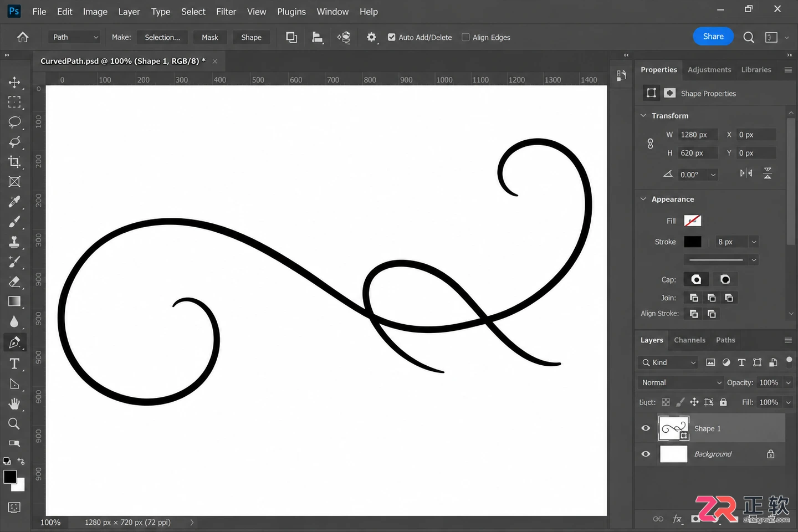Select the Lasso tool
The height and width of the screenshot is (532, 798).
pyautogui.click(x=14, y=122)
